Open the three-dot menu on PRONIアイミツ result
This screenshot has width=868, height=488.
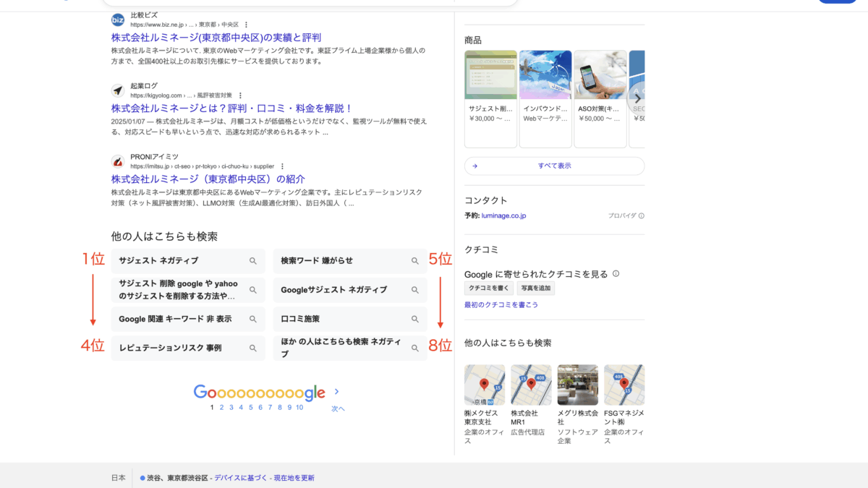point(282,166)
